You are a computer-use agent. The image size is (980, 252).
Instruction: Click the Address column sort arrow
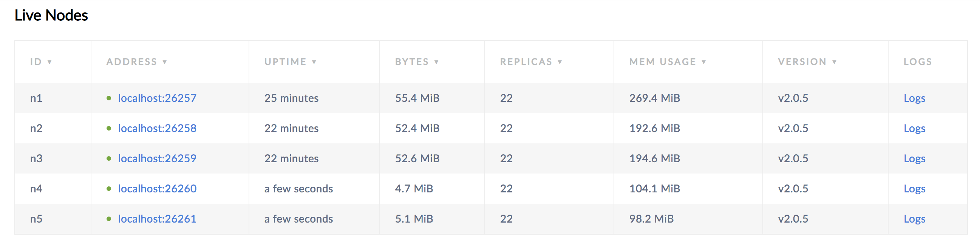click(x=165, y=62)
